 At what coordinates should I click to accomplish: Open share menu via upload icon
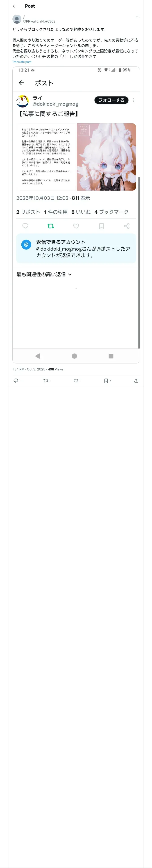click(136, 380)
